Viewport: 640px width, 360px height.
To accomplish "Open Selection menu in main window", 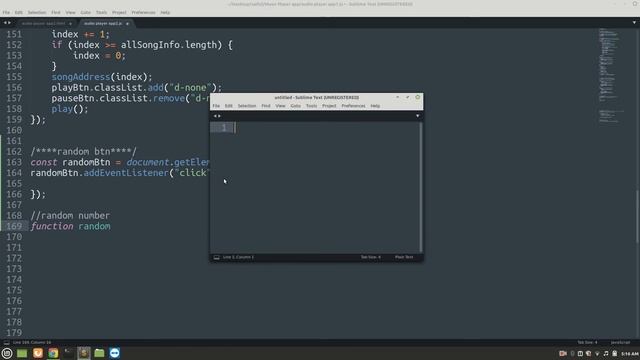I will pyautogui.click(x=37, y=12).
